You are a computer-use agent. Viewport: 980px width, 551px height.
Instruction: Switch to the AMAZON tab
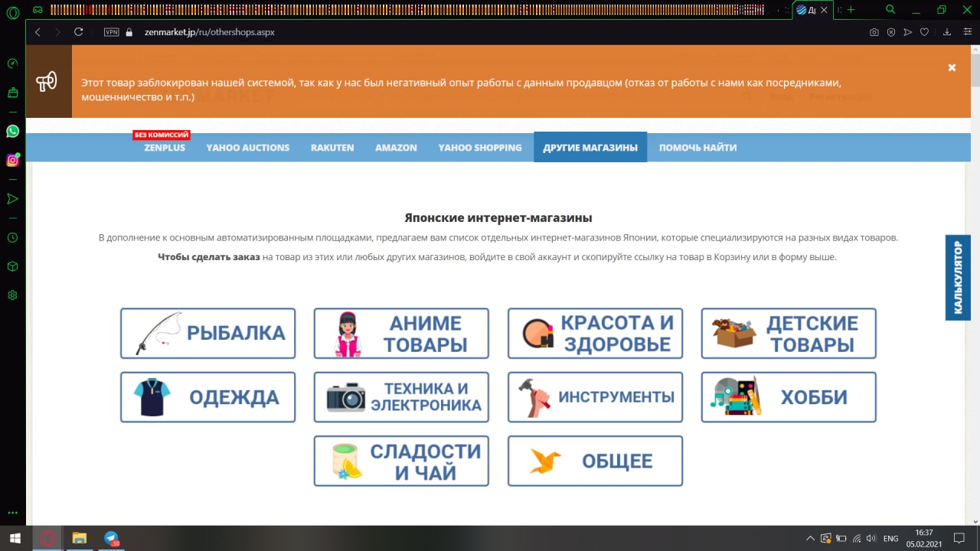[x=396, y=148]
